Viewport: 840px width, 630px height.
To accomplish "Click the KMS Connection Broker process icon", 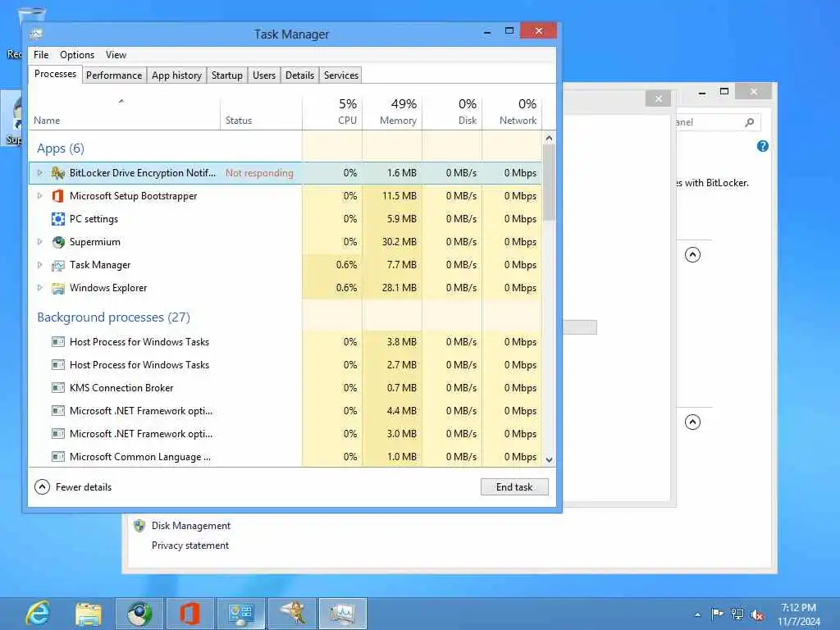I will pyautogui.click(x=58, y=388).
